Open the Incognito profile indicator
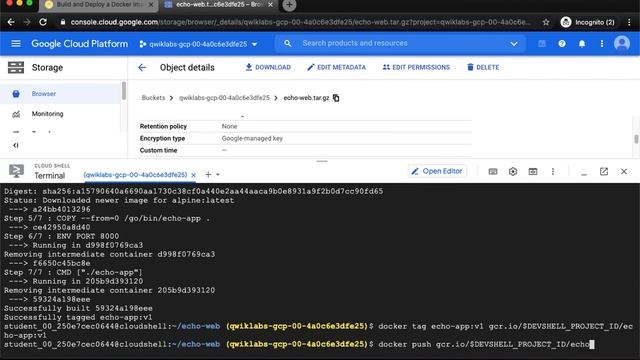 588,22
